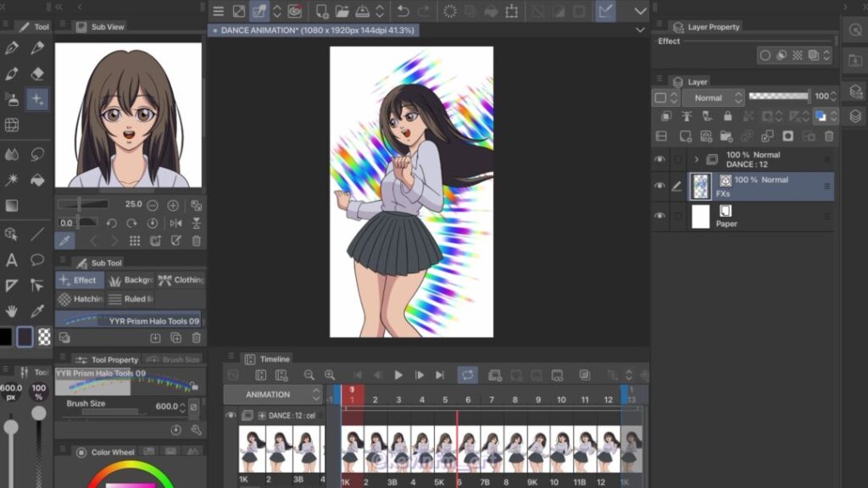Delete sub tool with trash icon
868x488 pixels.
coord(196,337)
